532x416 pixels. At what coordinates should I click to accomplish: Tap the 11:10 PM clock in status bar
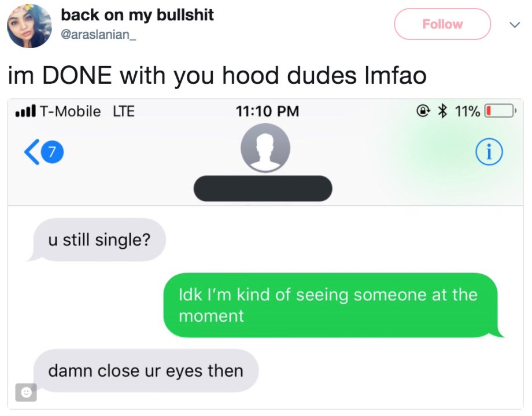(x=267, y=112)
